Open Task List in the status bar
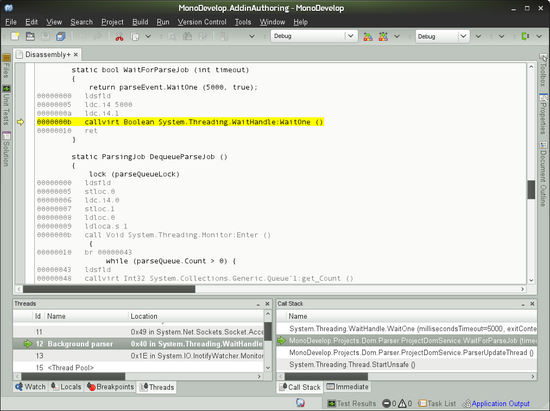This screenshot has height=411, width=550. 437,403
